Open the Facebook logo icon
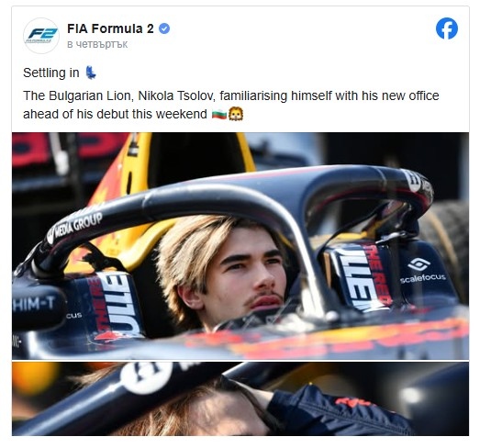The width and height of the screenshot is (491, 448). (446, 28)
